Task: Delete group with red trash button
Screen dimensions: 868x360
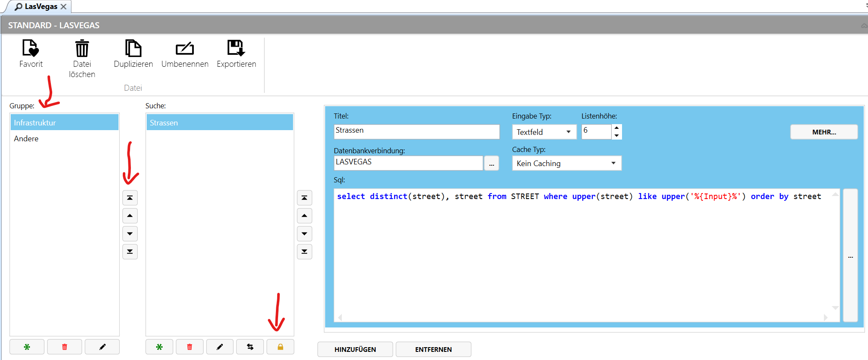Action: (x=65, y=347)
